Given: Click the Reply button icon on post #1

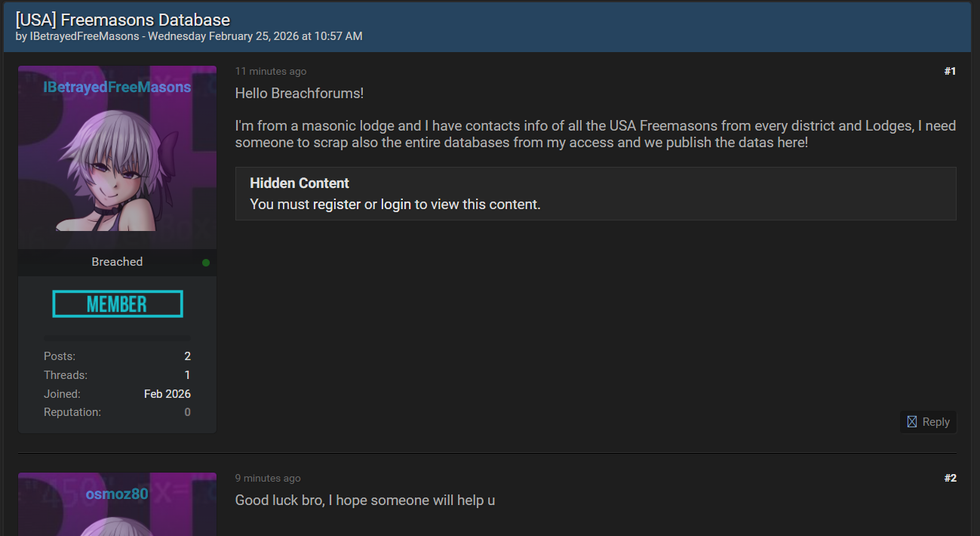Looking at the screenshot, I should [911, 422].
